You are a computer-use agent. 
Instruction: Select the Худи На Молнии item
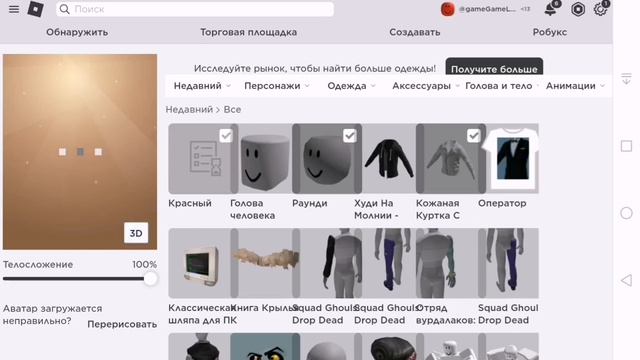pos(389,159)
